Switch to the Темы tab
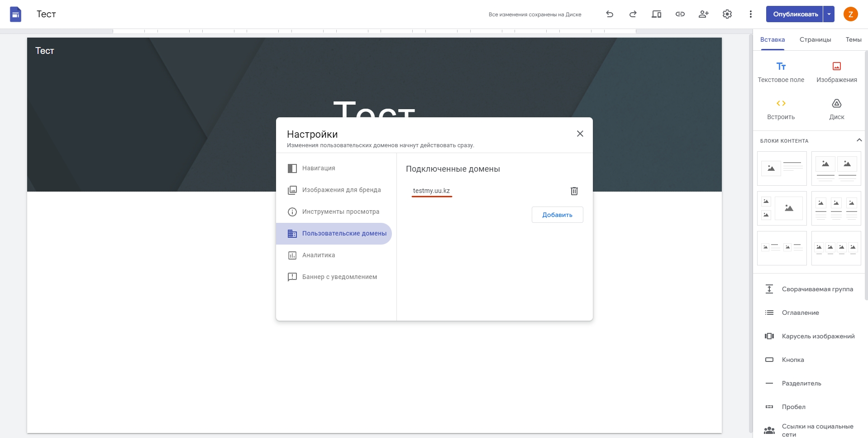This screenshot has height=438, width=868. (854, 39)
